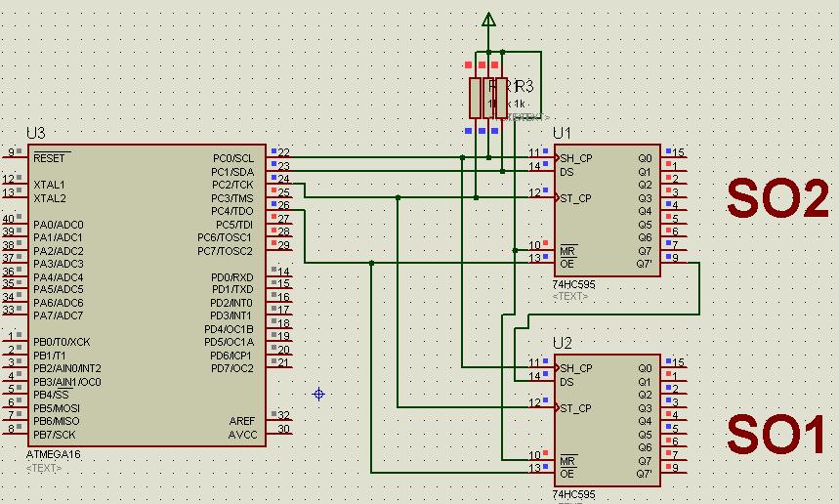
Task: Click the <TEXT> placeholder under ATMEGA16
Action: click(44, 468)
